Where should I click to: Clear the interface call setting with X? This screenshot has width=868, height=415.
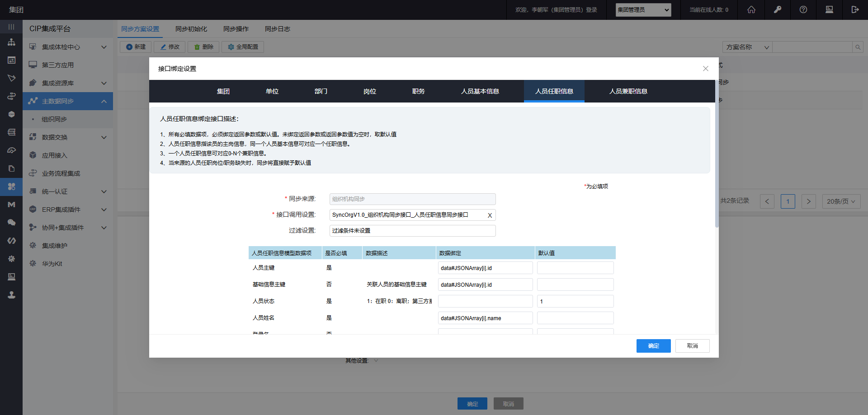(490, 215)
